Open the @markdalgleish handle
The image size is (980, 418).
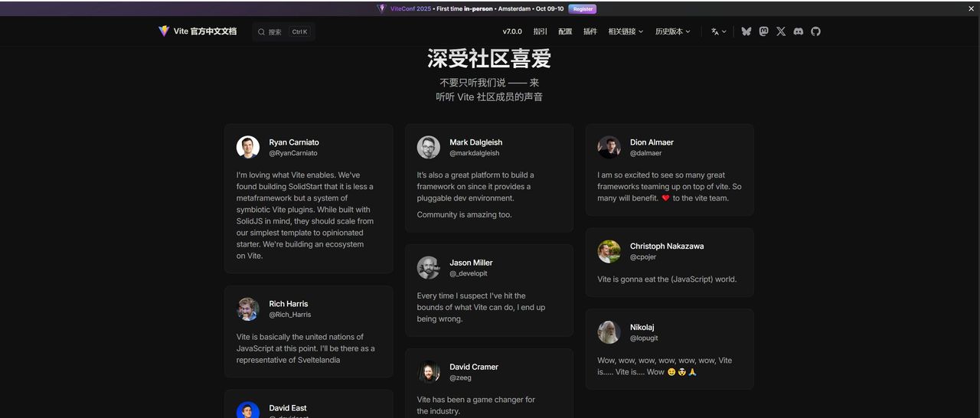(475, 153)
